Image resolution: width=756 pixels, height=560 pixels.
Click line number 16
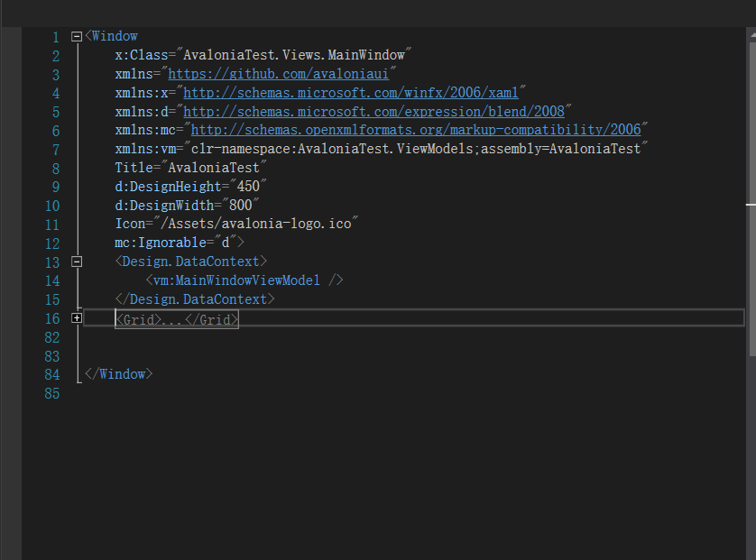[x=52, y=317]
